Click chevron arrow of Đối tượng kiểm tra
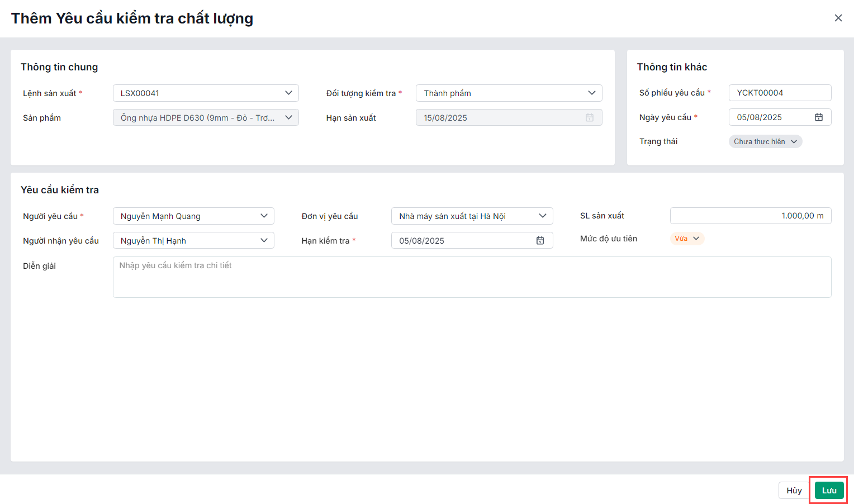 pos(591,93)
